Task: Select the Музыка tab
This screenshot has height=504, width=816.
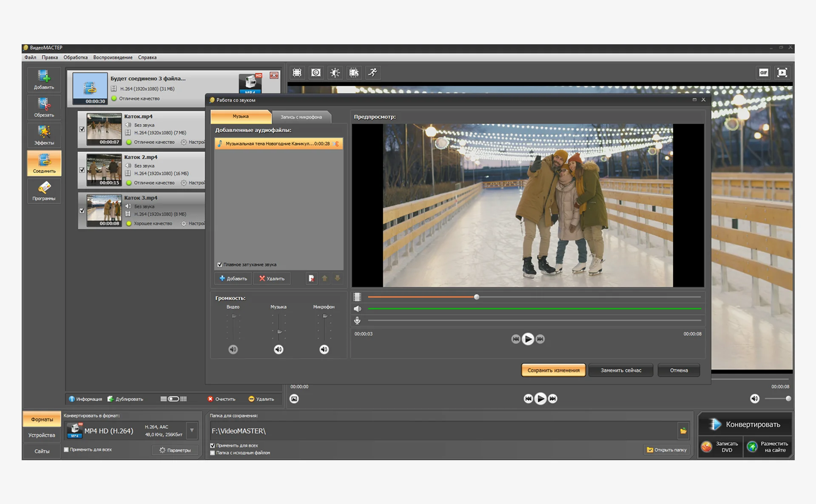Action: point(241,116)
